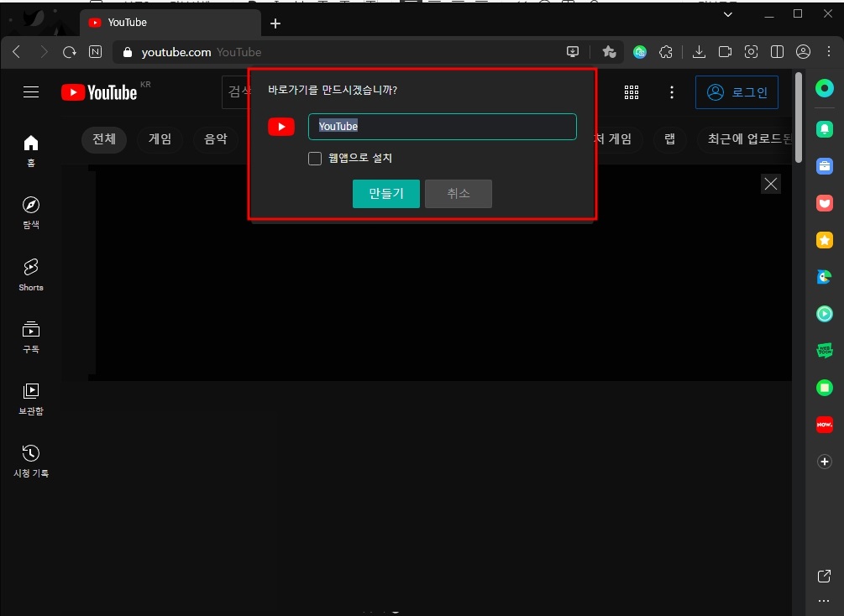
Task: Click the site lock icon in address bar
Action: 128,52
